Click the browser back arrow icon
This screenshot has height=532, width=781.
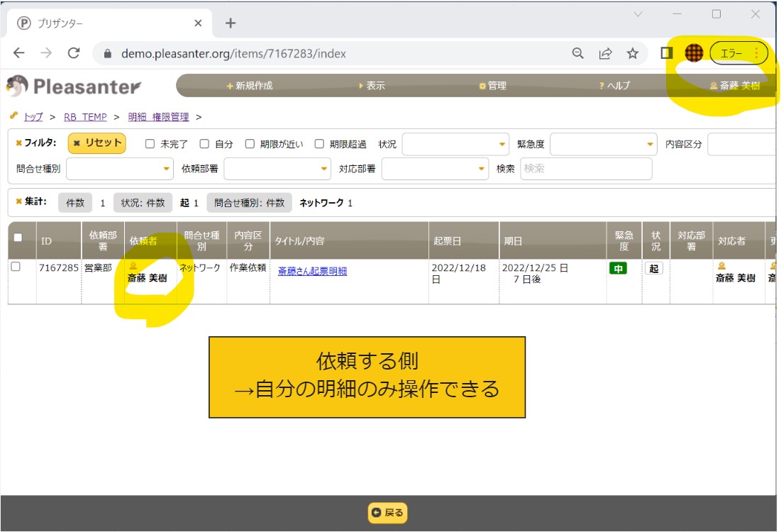click(x=19, y=53)
